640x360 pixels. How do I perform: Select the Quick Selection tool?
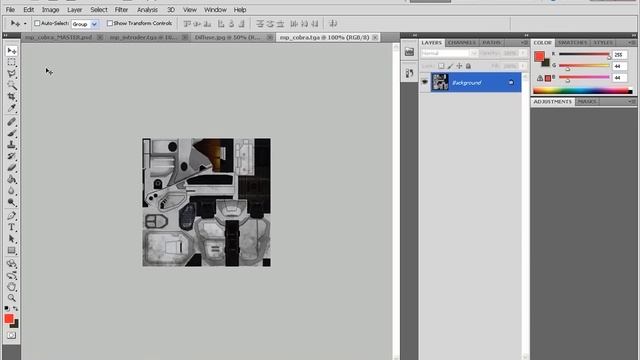11,85
